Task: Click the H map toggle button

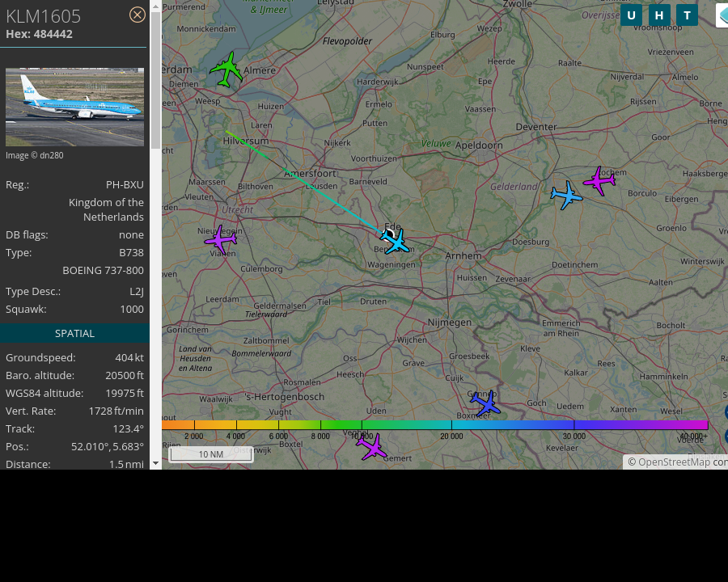Action: point(658,15)
